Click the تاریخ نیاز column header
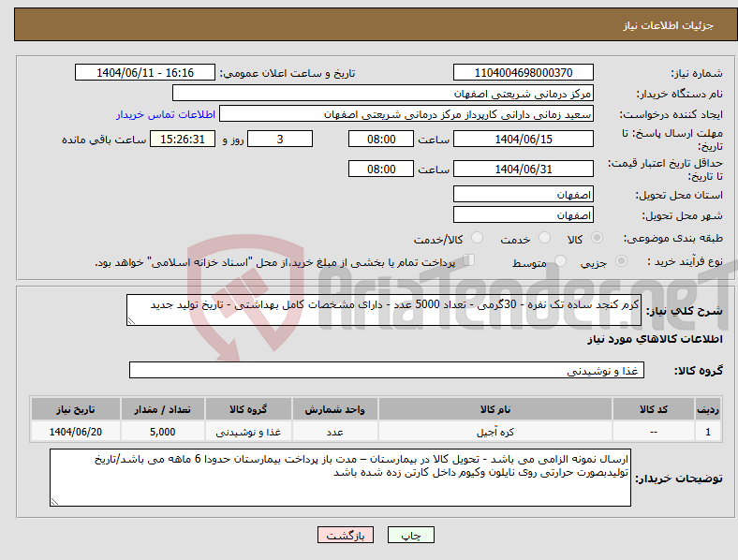Screen dimensions: 738x560 coord(76,409)
